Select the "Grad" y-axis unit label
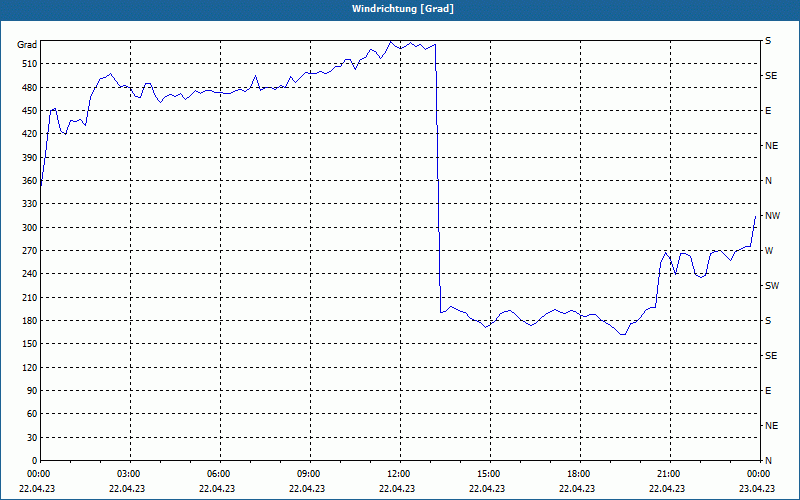The height and width of the screenshot is (500, 800). click(27, 45)
